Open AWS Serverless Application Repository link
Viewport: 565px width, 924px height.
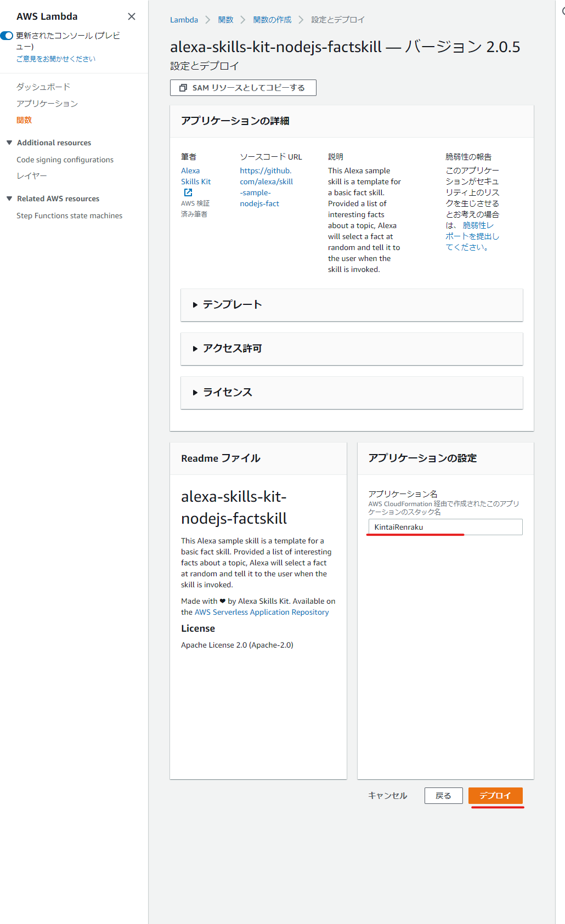tap(262, 612)
